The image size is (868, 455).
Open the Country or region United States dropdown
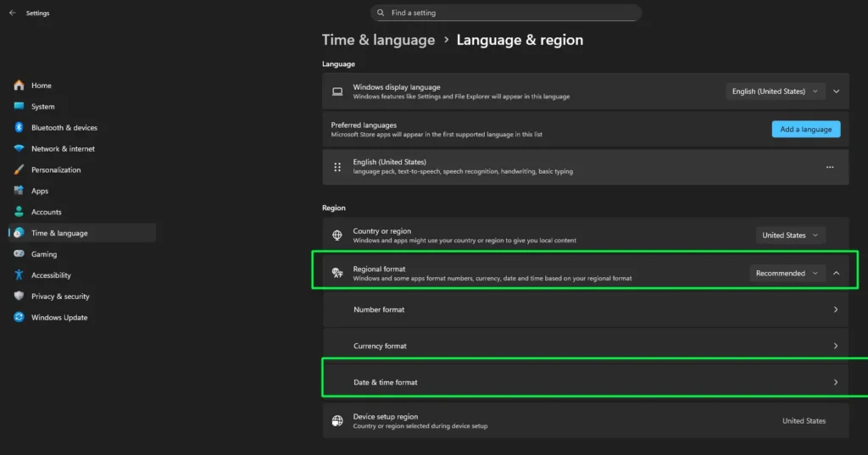(790, 236)
